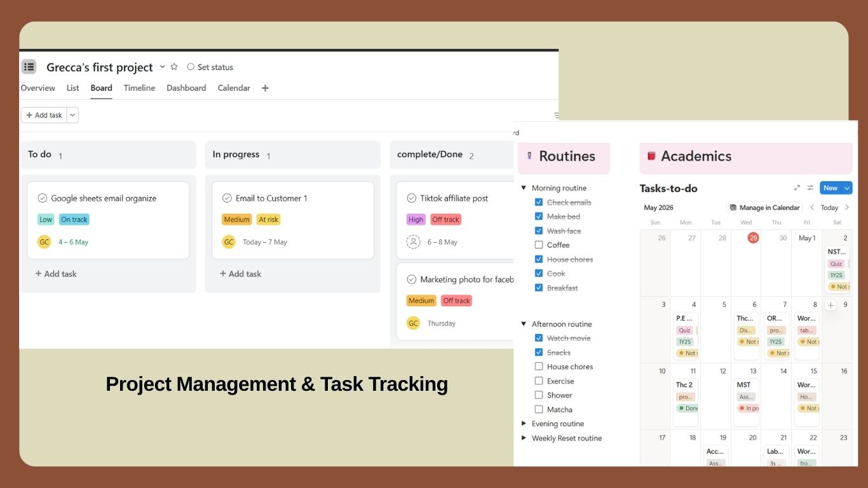Click the Low priority tag

click(x=46, y=219)
